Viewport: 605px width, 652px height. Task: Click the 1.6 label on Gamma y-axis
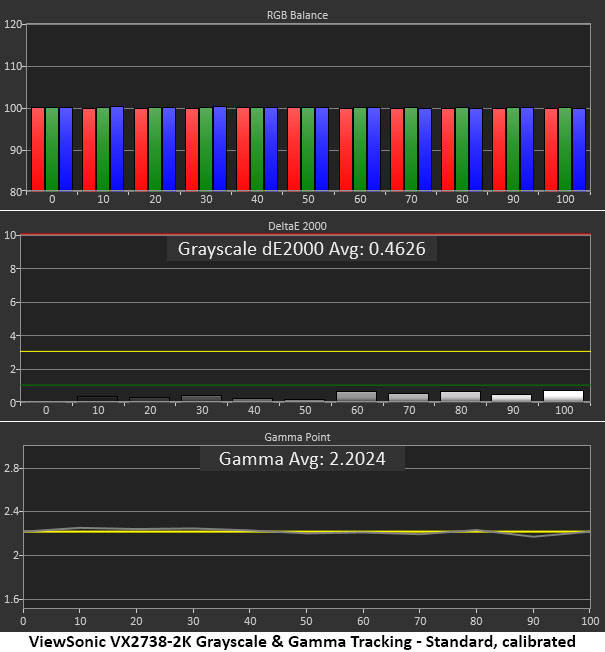[12, 599]
